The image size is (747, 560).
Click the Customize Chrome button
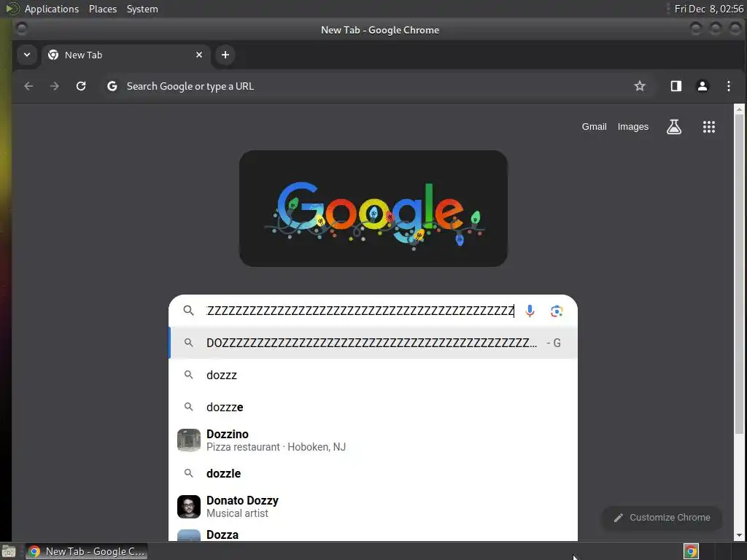point(662,518)
